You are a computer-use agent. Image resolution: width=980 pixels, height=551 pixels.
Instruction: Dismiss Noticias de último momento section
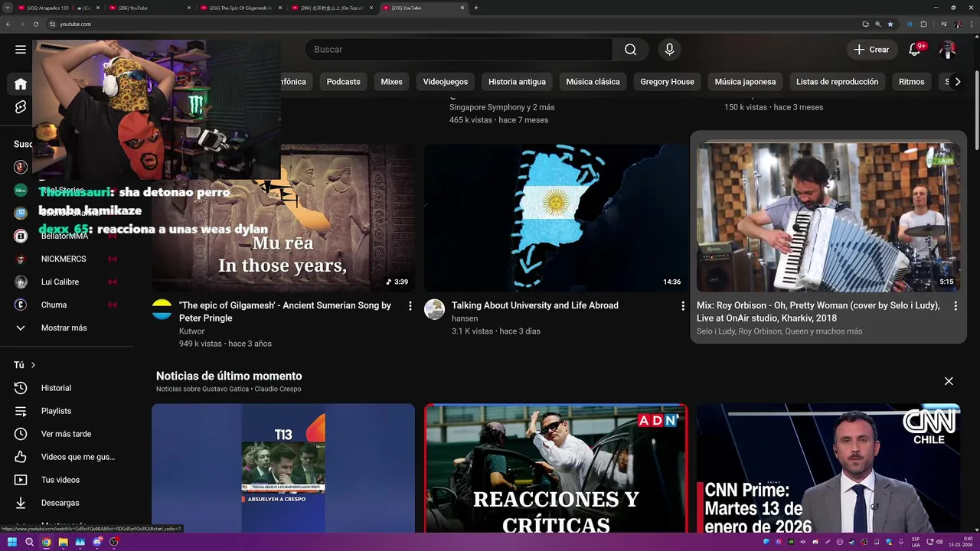[949, 381]
